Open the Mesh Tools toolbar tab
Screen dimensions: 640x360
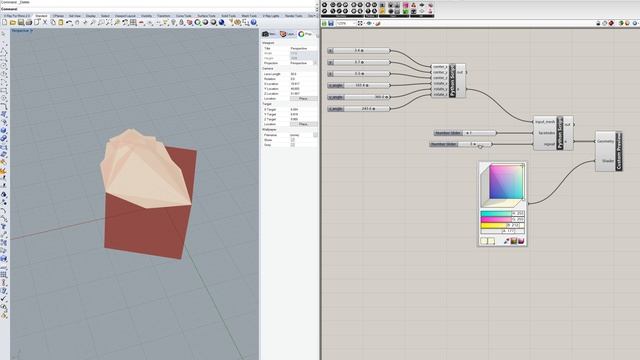coord(249,16)
